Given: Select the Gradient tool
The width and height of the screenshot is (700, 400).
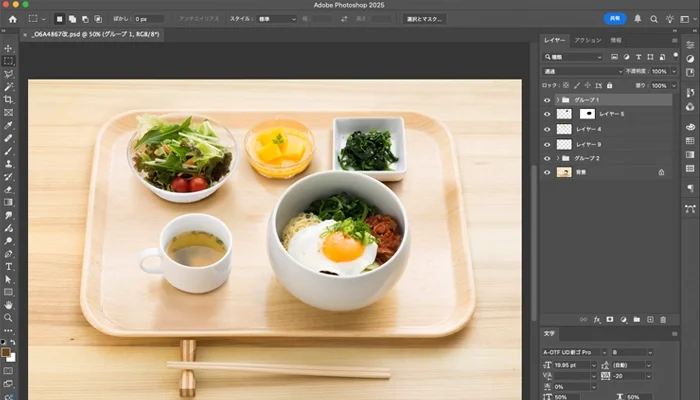Looking at the screenshot, I should click(x=8, y=202).
